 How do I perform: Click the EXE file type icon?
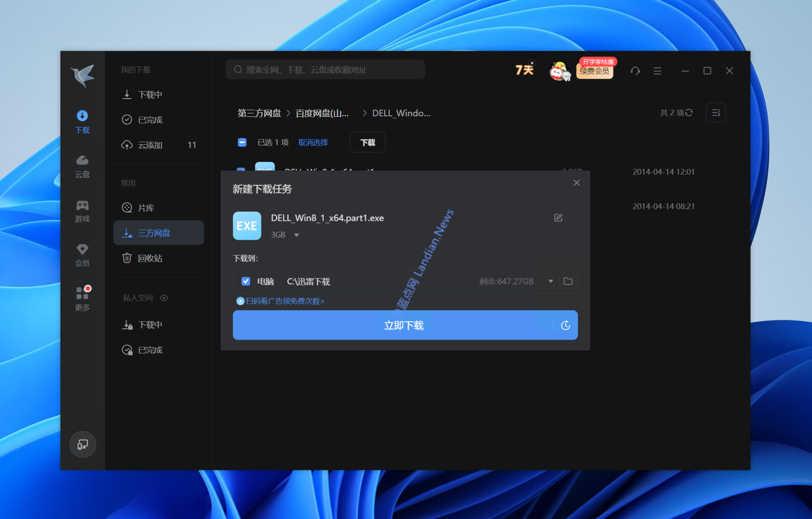[247, 226]
